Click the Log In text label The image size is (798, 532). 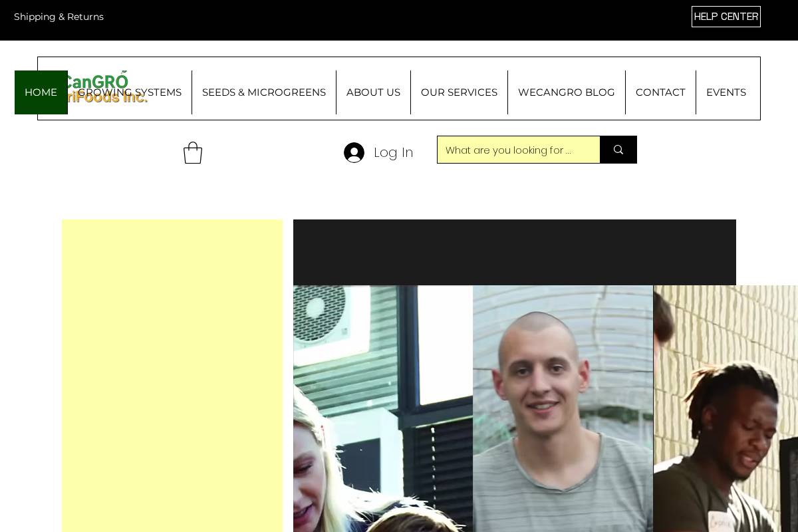pyautogui.click(x=394, y=152)
